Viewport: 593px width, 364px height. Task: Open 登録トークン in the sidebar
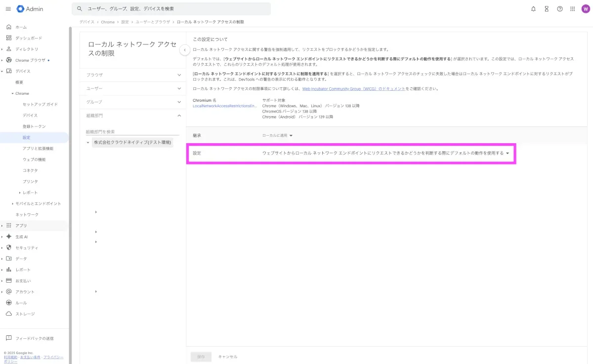(34, 126)
